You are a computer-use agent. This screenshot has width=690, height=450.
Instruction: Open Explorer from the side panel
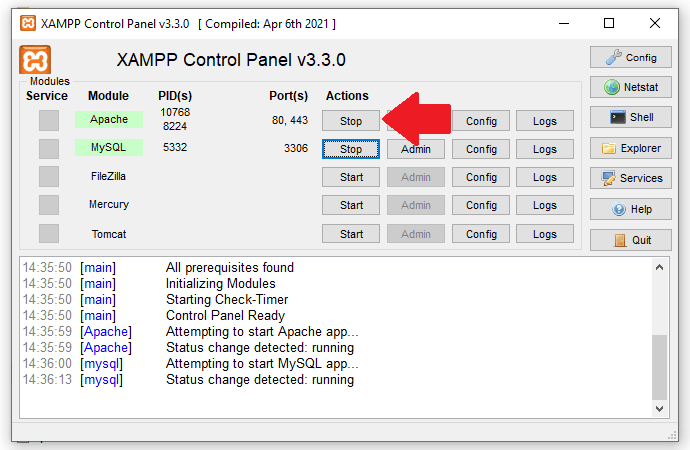[x=631, y=148]
